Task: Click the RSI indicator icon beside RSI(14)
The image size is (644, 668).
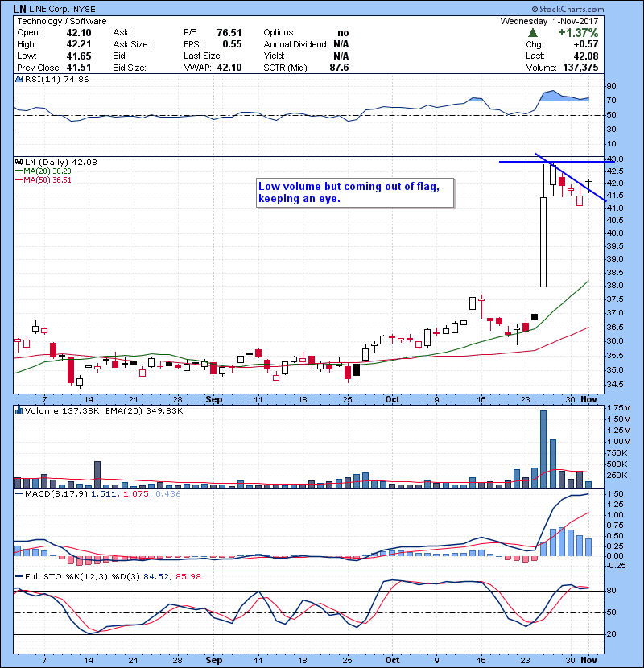Action: tap(19, 79)
